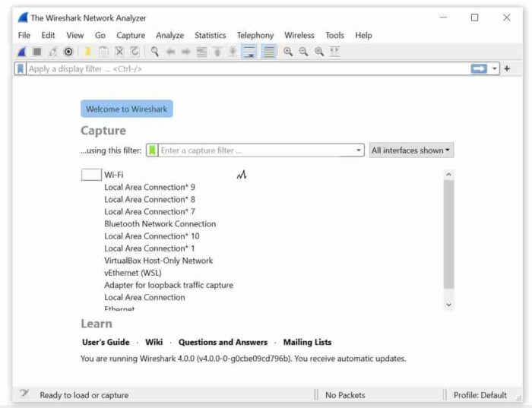Image resolution: width=532 pixels, height=408 pixels.
Task: Click in the capture filter input field
Action: click(256, 150)
